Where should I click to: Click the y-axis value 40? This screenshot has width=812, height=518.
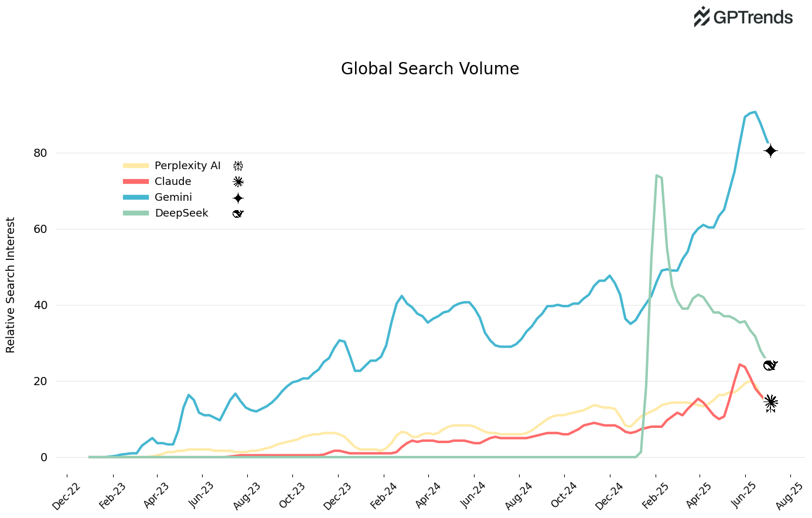(x=40, y=305)
